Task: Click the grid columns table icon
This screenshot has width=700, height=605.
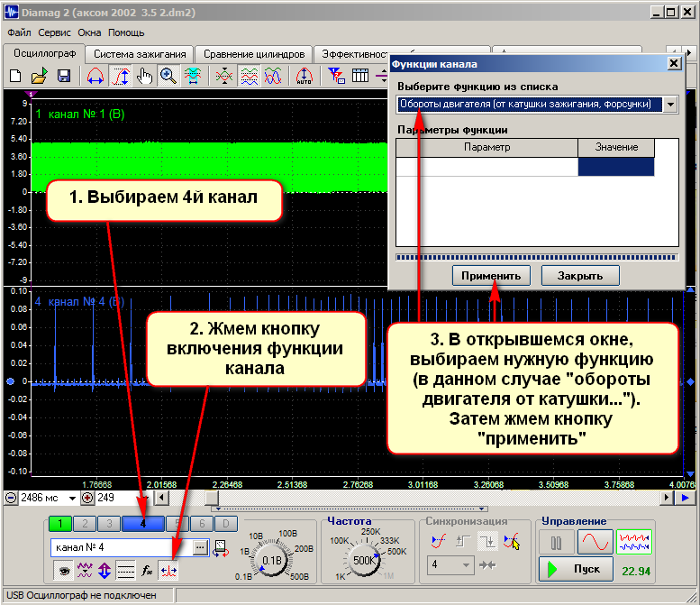Action: pyautogui.click(x=359, y=76)
